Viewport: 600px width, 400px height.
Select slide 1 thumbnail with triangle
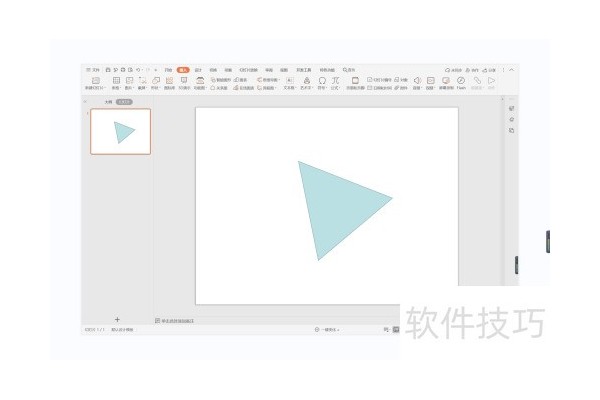point(121,131)
